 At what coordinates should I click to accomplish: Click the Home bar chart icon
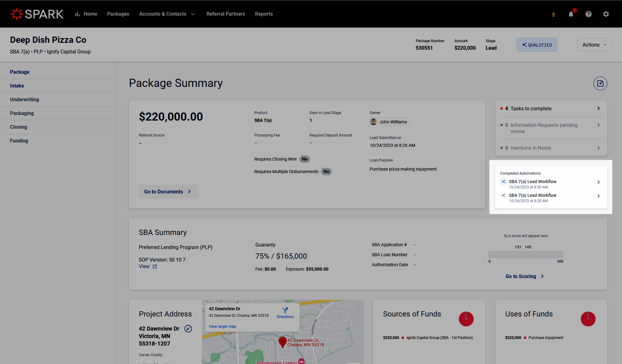click(78, 14)
